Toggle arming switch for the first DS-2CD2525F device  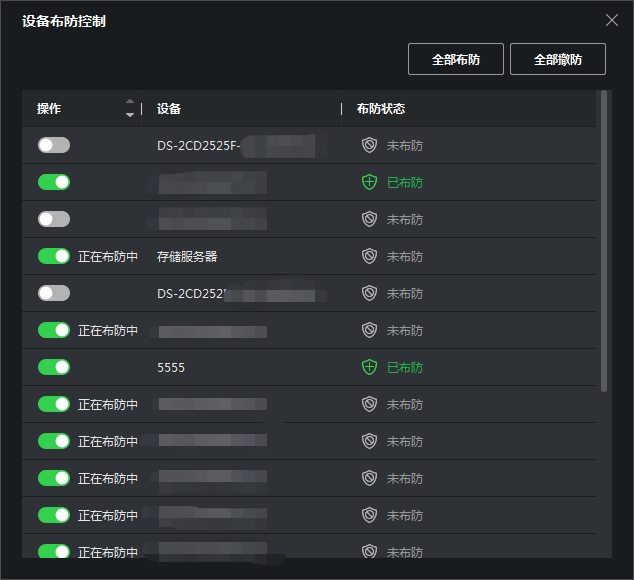click(54, 145)
